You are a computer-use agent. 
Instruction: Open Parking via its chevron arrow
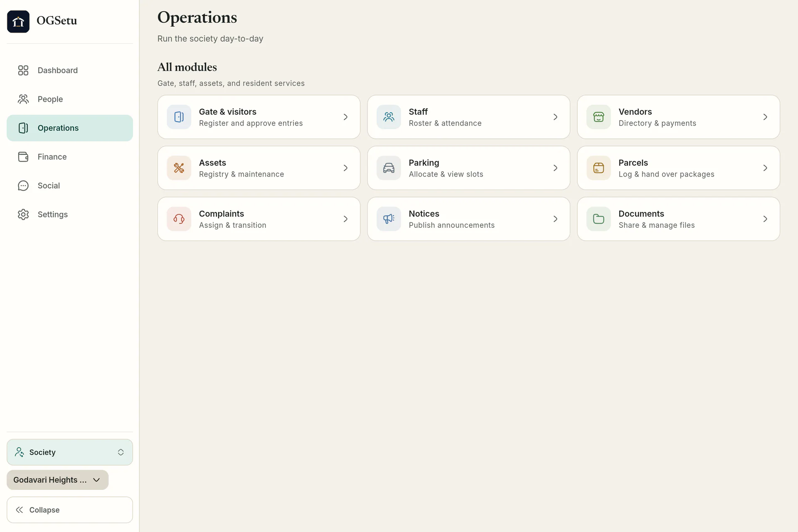pos(555,168)
